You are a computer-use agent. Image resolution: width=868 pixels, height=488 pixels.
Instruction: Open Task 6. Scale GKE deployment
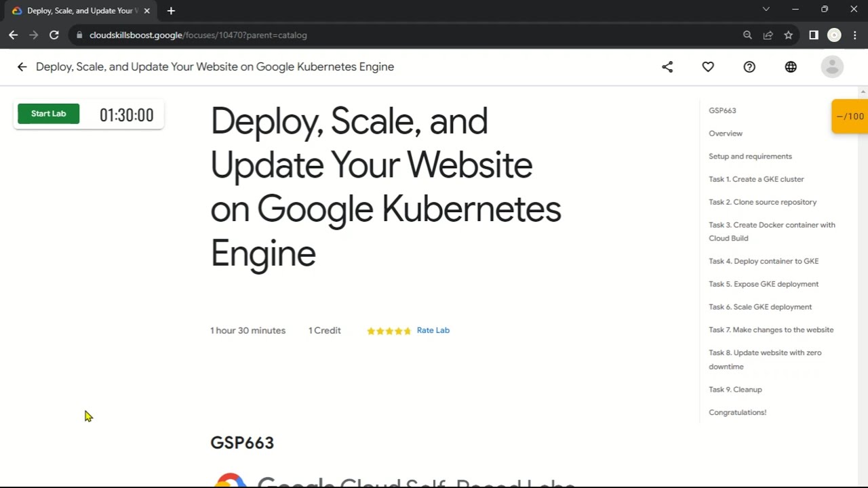pyautogui.click(x=760, y=307)
